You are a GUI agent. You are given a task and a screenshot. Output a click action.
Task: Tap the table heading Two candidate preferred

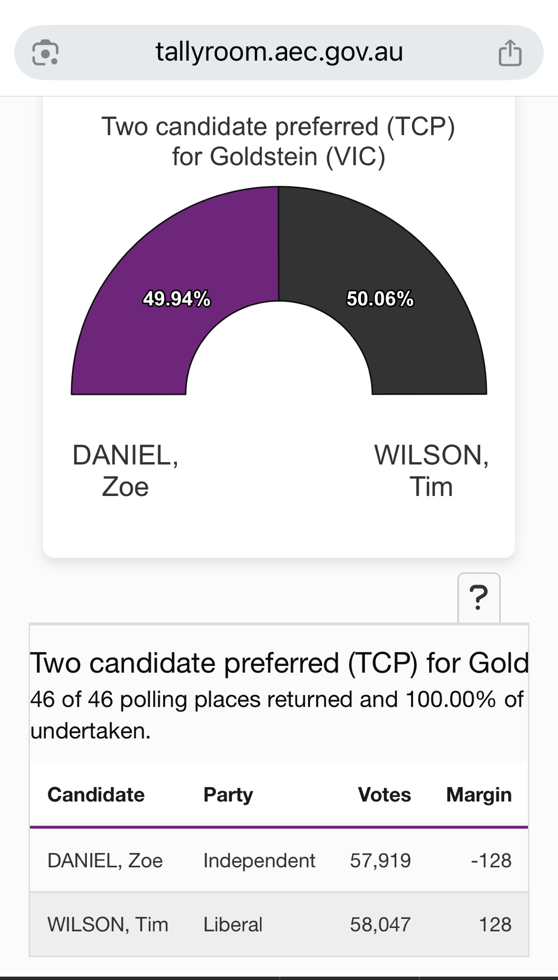coord(279,663)
